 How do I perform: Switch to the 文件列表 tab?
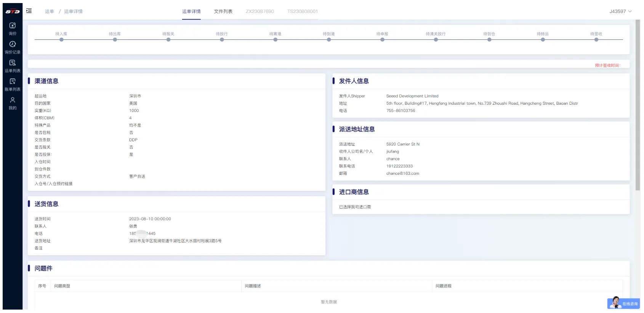223,11
